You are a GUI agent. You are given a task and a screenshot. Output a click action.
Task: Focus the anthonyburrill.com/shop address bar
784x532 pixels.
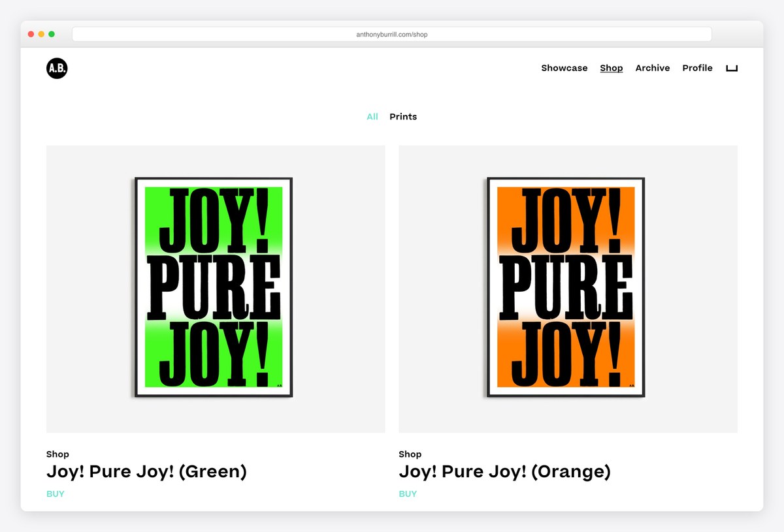click(392, 34)
